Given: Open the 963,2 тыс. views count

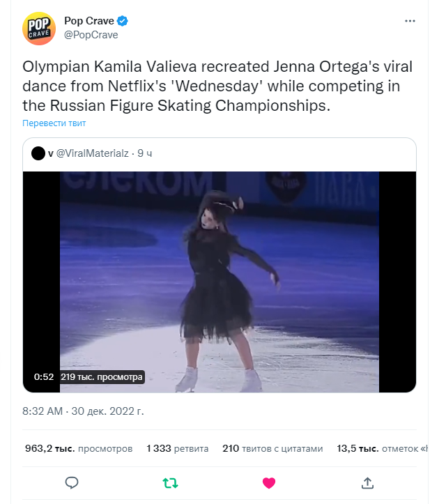Looking at the screenshot, I should click(78, 449).
